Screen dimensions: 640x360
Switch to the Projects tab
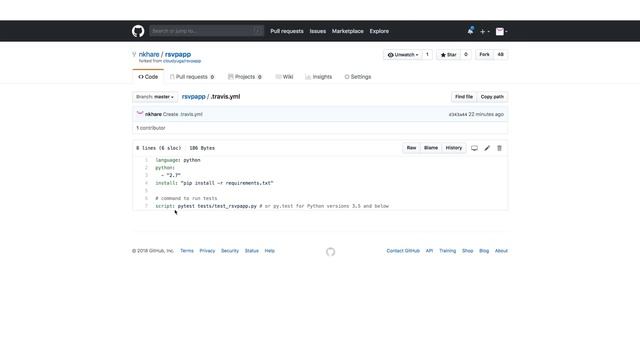point(244,77)
